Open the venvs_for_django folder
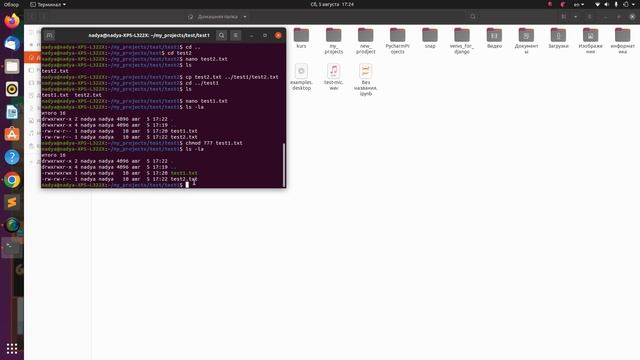 tap(462, 41)
